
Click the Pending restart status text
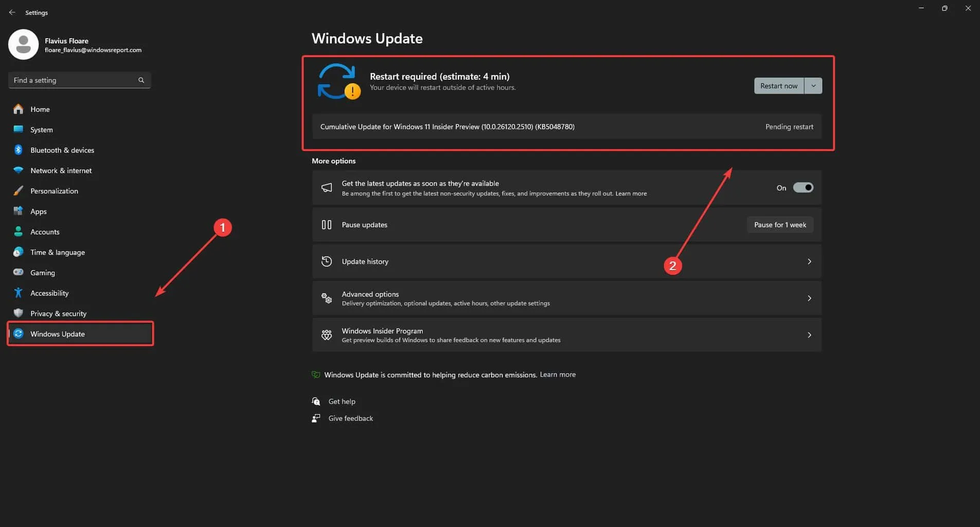tap(789, 127)
